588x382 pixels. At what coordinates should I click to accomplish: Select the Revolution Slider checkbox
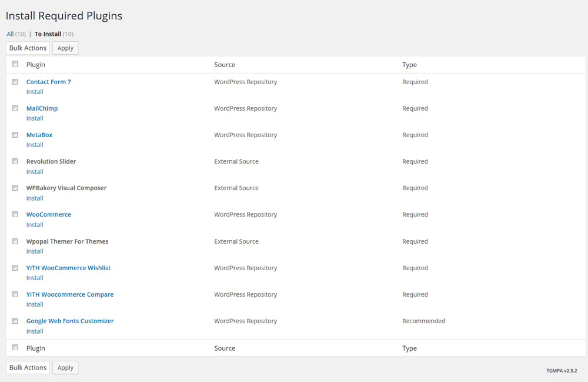[15, 161]
